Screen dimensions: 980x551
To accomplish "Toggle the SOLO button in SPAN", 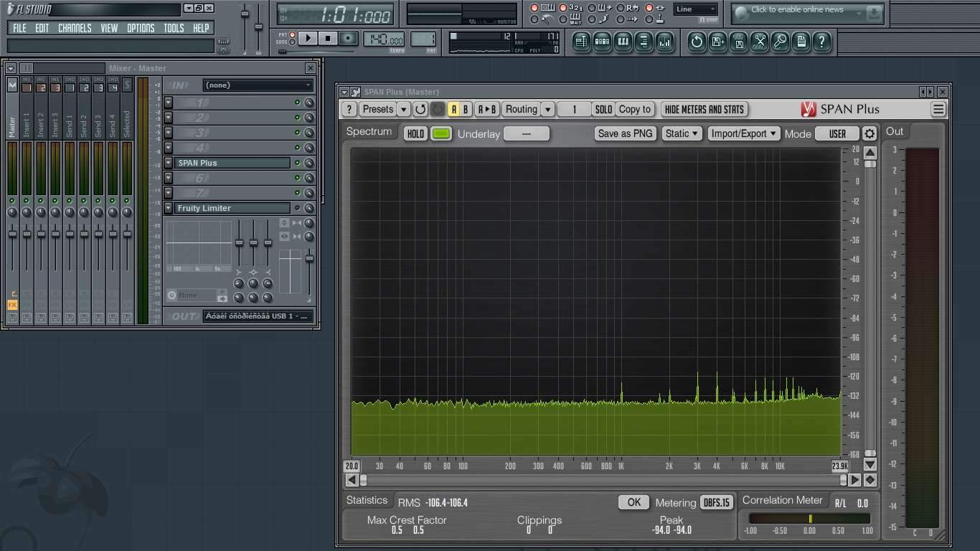I will pyautogui.click(x=603, y=110).
